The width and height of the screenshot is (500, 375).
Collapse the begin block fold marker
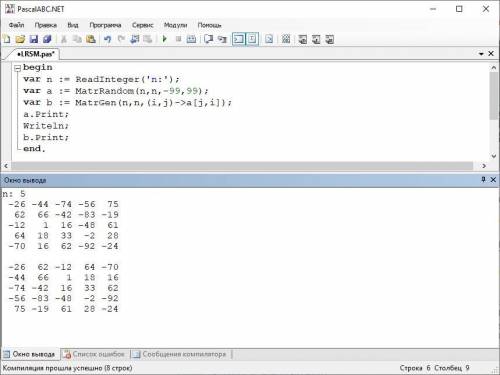17,68
